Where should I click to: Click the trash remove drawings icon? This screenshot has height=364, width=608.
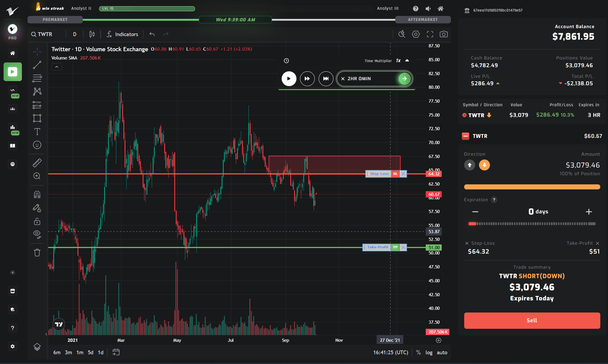pos(37,252)
